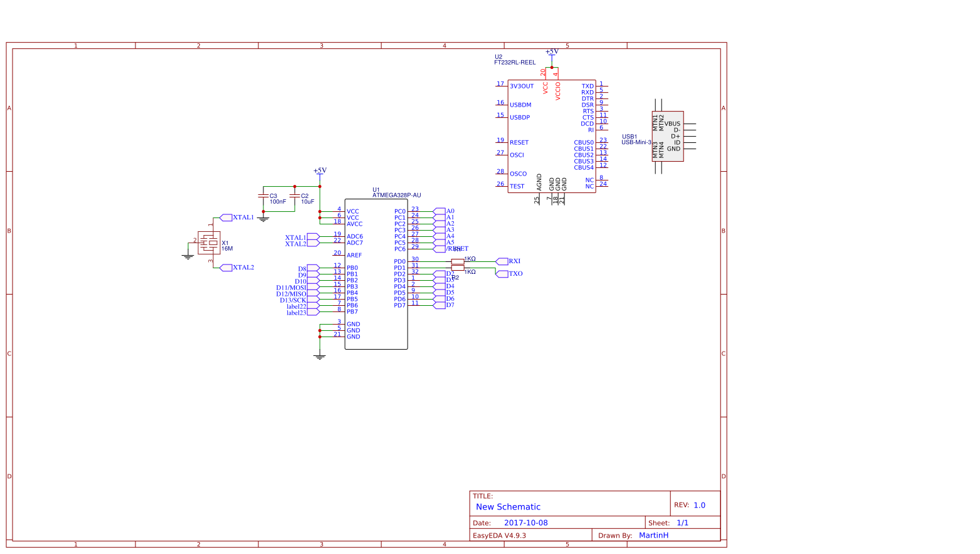Click the TXD pin on the FT232RL

click(x=587, y=86)
